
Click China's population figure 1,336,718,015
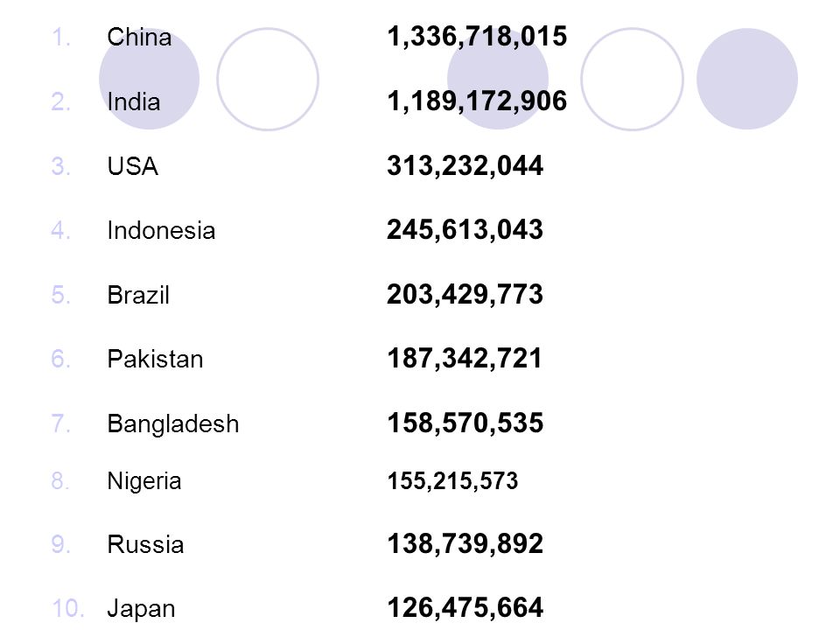click(x=477, y=37)
